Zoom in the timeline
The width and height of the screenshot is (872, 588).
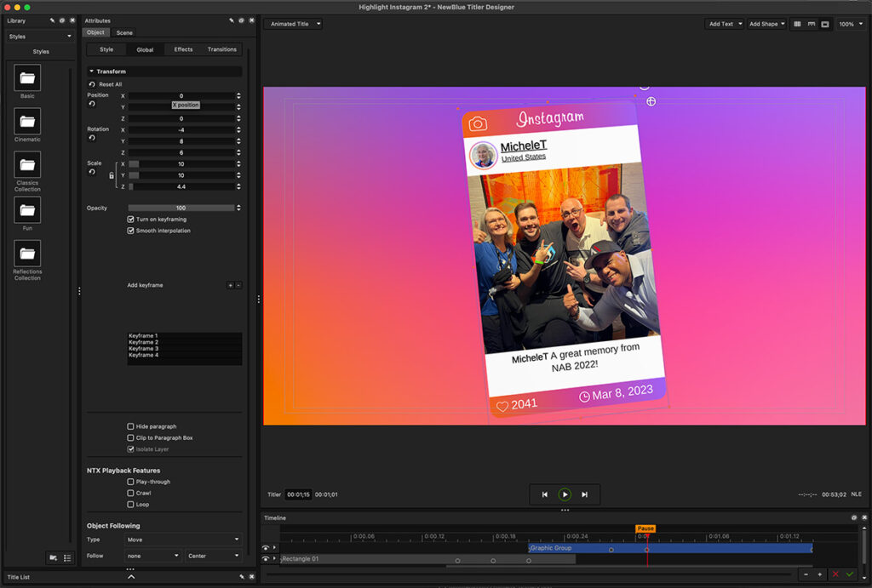tap(820, 574)
